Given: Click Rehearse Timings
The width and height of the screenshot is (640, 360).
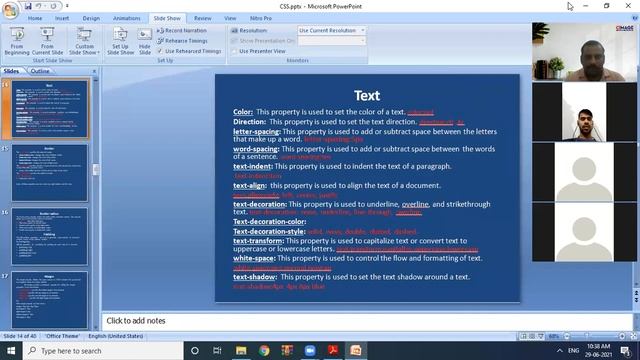Looking at the screenshot, I should tap(182, 41).
